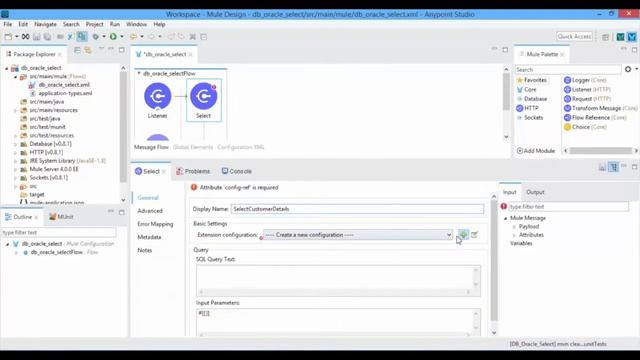Click Collapse All in Package Explorer
Image resolution: width=640 pixels, height=360 pixels.
(x=77, y=50)
